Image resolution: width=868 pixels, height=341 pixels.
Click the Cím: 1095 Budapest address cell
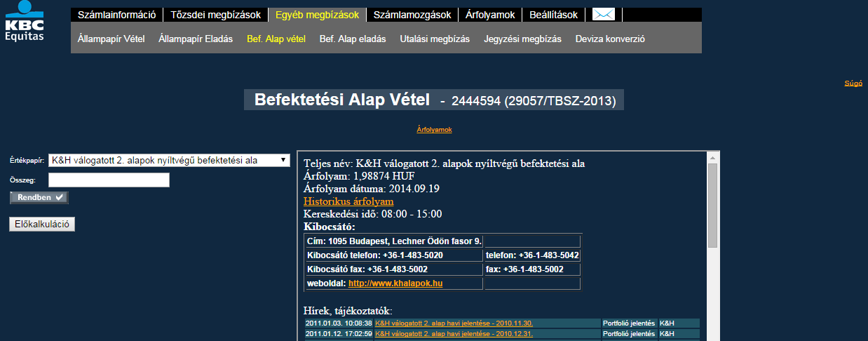coord(394,241)
